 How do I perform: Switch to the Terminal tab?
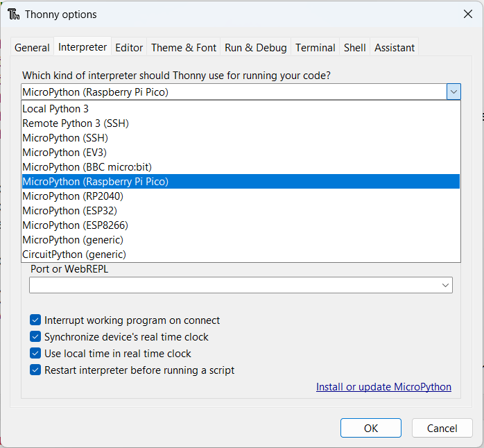tap(316, 48)
